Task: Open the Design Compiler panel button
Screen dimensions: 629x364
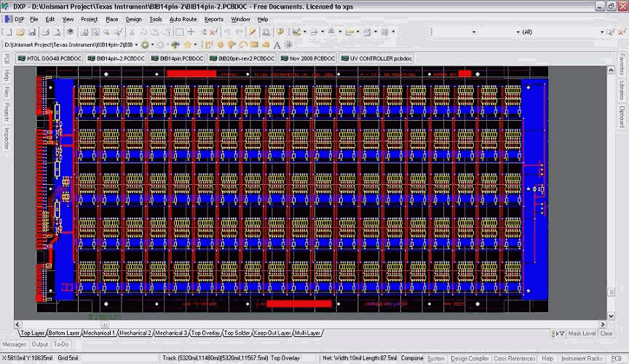Action: pyautogui.click(x=470, y=358)
